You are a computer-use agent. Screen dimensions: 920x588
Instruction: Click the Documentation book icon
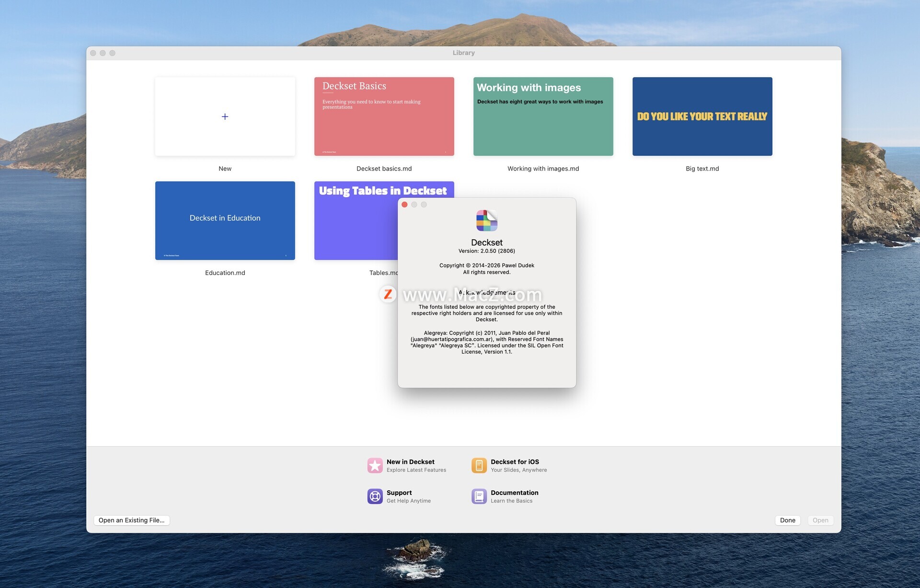point(479,496)
